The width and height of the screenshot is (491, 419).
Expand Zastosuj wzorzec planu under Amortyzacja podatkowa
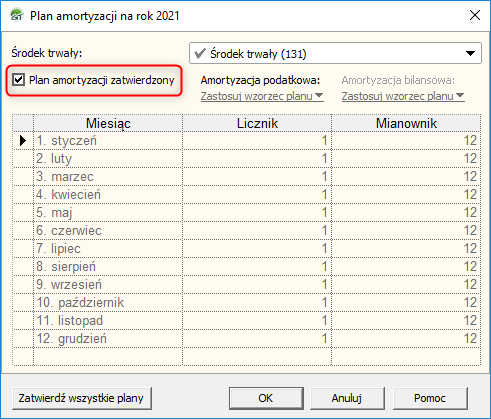click(x=262, y=96)
